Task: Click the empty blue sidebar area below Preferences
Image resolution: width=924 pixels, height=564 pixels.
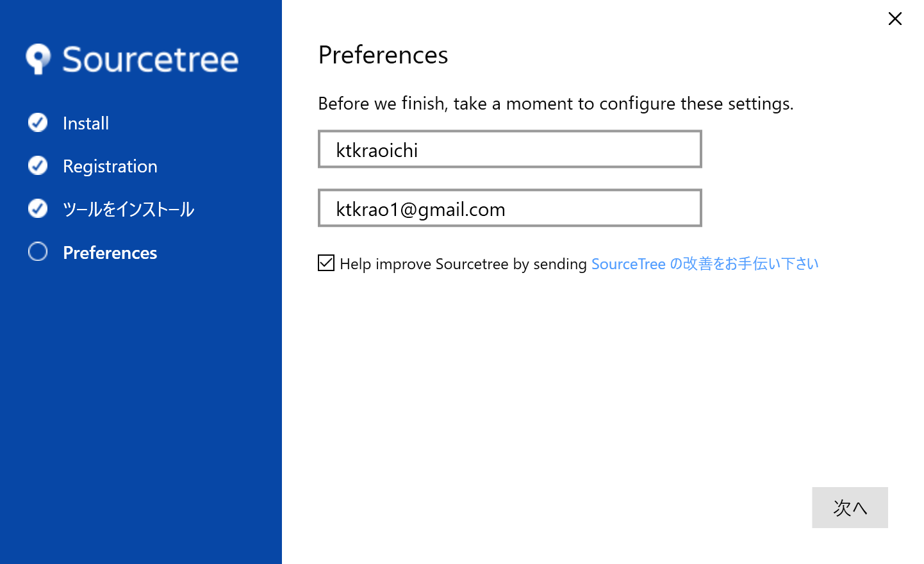Action: click(141, 410)
